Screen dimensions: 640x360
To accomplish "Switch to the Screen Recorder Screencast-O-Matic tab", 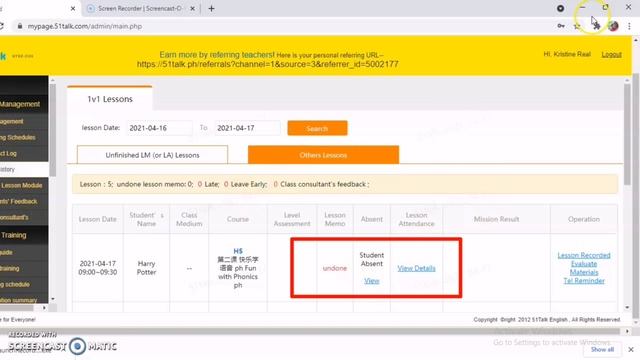I will 139,9.
